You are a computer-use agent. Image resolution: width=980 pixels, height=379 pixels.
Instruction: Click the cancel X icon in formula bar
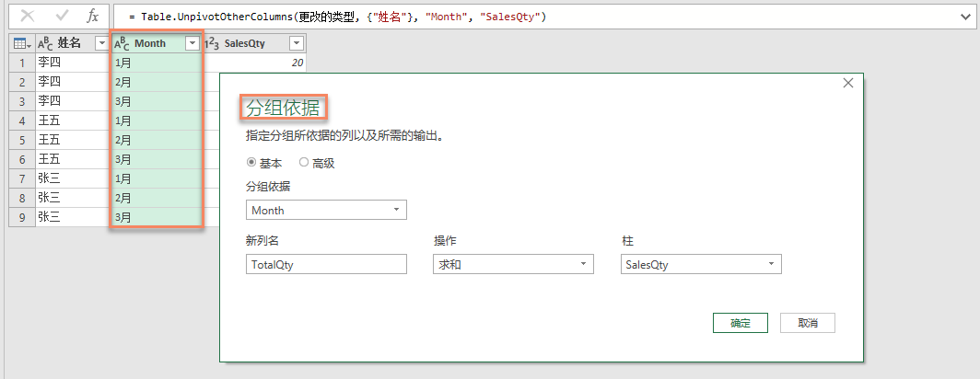[28, 17]
